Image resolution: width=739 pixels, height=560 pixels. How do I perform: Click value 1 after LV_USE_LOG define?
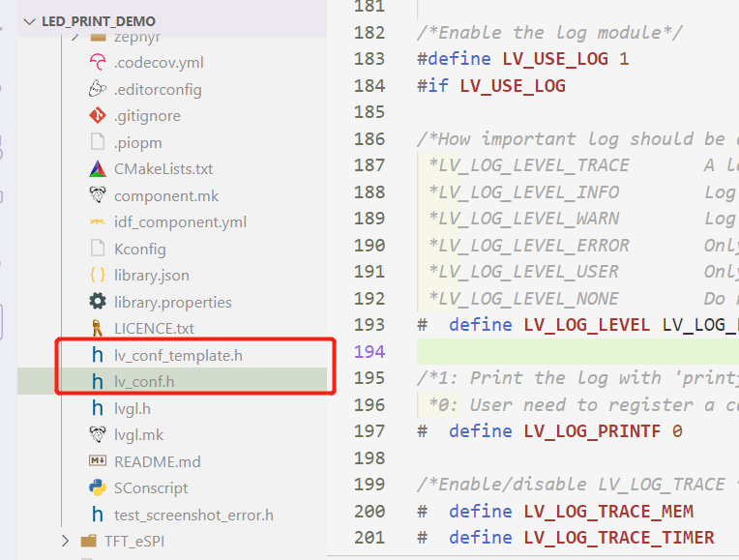coord(624,59)
